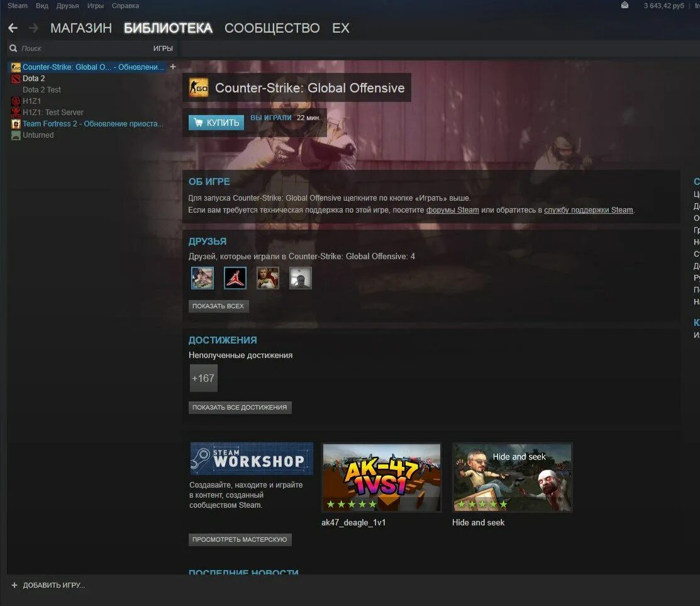Click the ОБ ИГРЕ section heading

pyautogui.click(x=209, y=182)
